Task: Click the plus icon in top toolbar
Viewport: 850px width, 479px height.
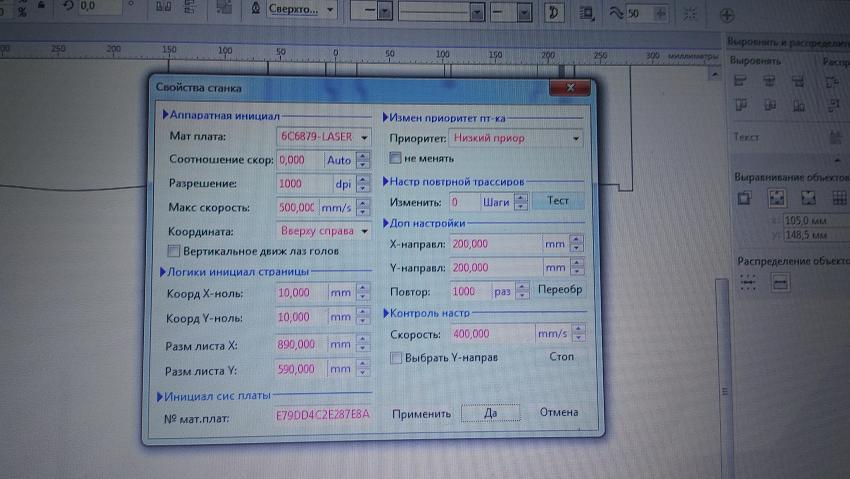Action: pos(727,14)
